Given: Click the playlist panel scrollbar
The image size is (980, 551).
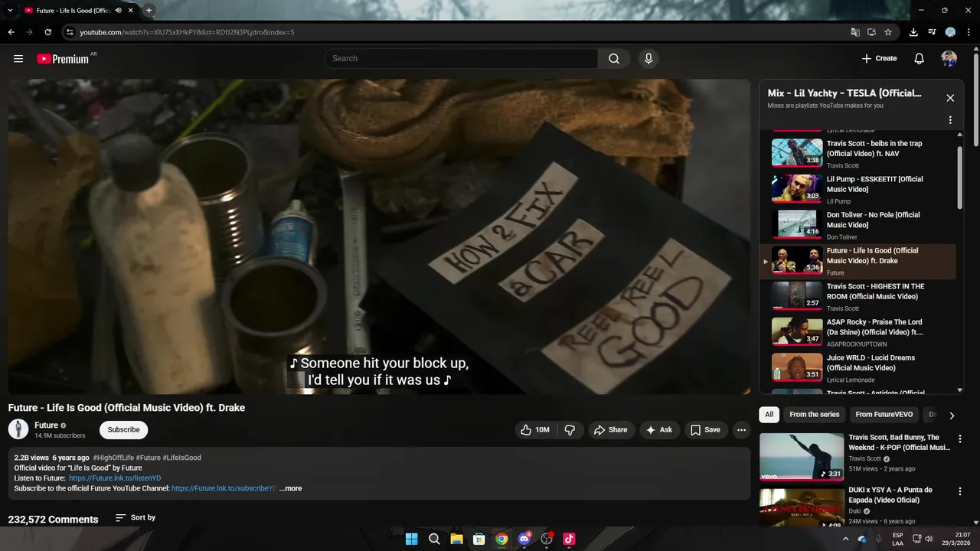Looking at the screenshot, I should [x=960, y=177].
